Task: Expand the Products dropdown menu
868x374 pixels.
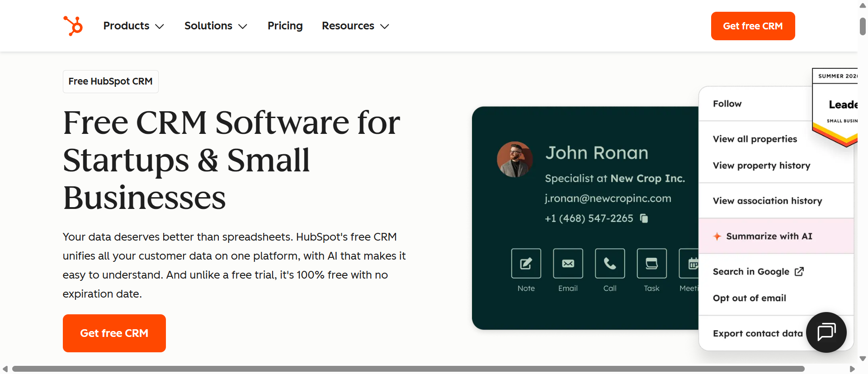Action: (x=133, y=26)
